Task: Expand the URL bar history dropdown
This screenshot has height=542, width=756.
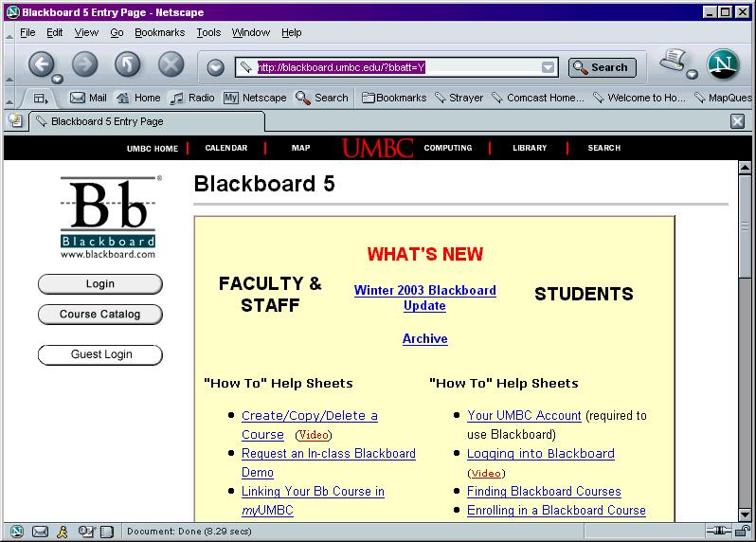Action: click(548, 67)
